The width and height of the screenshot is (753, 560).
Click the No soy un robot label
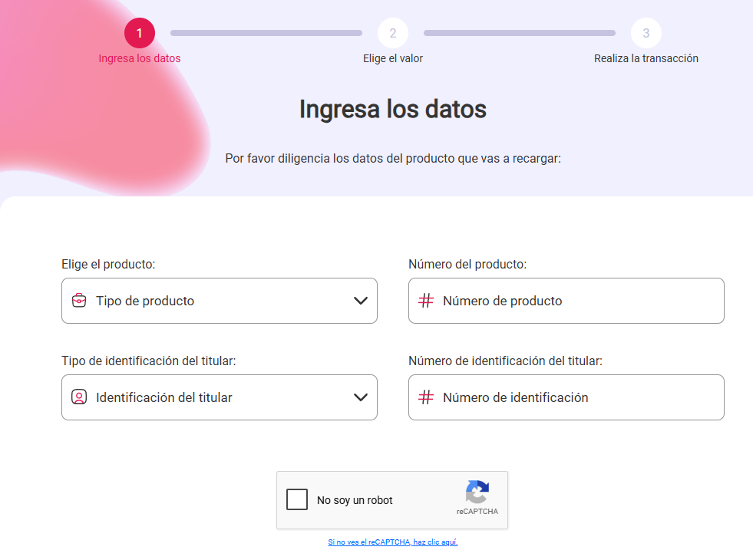(355, 500)
